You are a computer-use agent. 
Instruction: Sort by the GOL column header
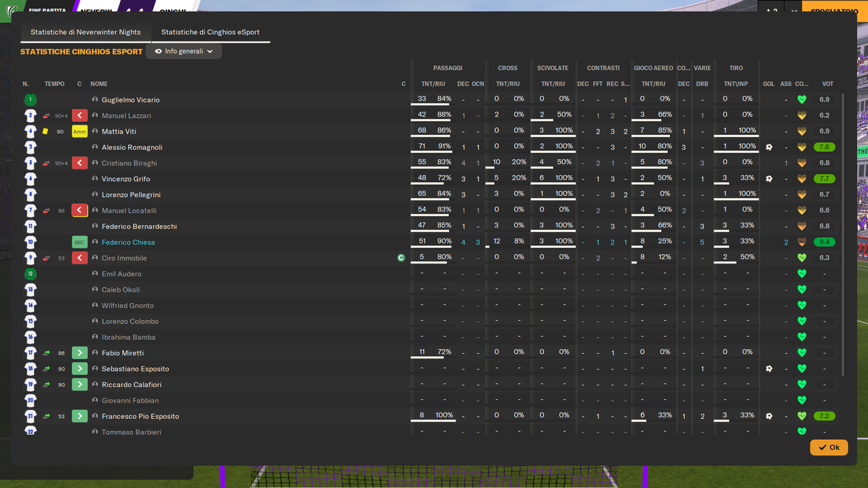[x=768, y=84]
